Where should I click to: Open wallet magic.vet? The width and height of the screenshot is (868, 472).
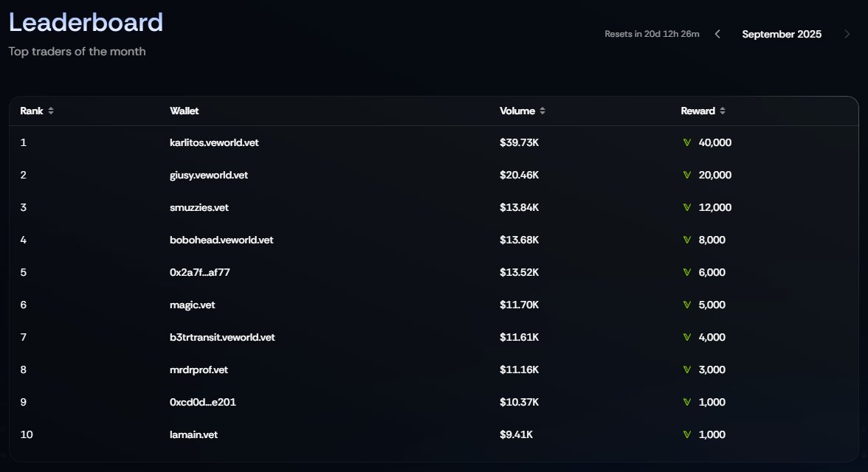pyautogui.click(x=192, y=305)
